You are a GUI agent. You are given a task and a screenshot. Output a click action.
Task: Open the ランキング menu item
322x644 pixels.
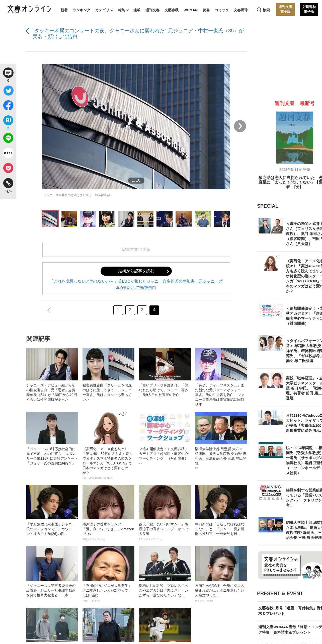pos(82,10)
